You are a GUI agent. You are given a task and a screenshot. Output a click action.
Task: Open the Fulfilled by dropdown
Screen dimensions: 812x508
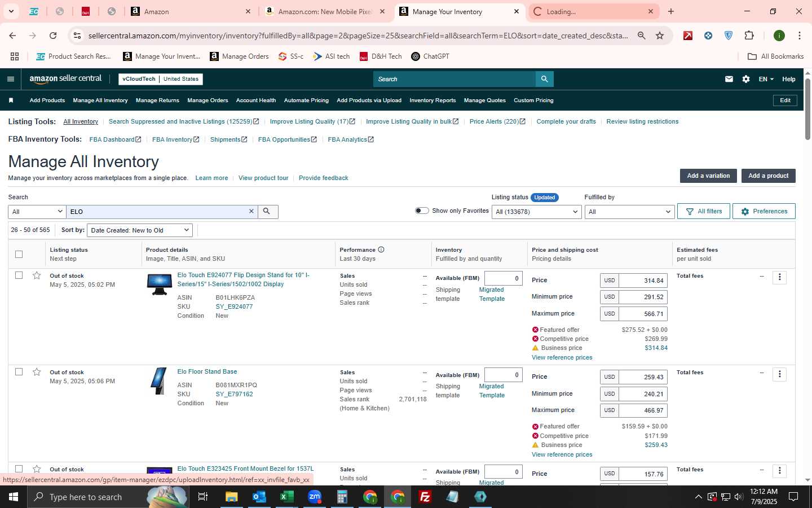629,212
